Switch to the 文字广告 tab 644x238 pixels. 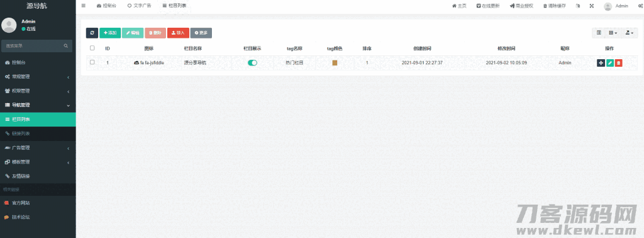coord(139,6)
